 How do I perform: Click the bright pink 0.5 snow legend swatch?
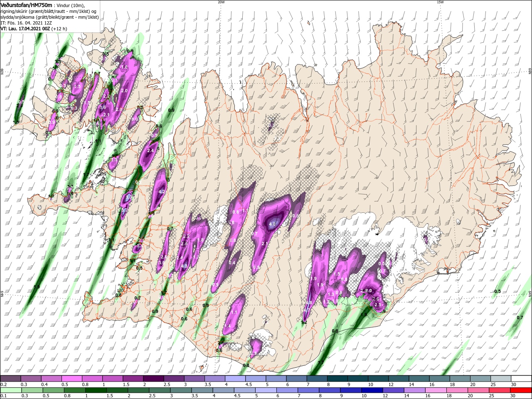72,379
